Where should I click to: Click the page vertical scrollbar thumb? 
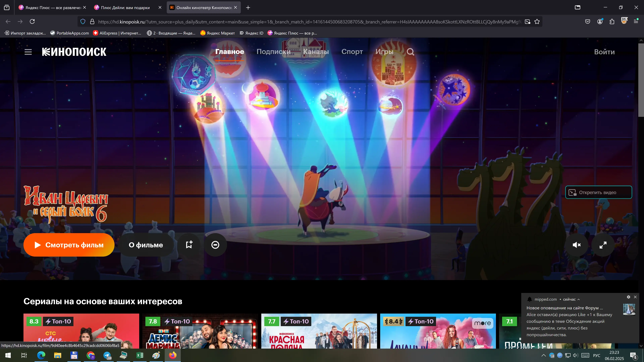tap(641, 80)
